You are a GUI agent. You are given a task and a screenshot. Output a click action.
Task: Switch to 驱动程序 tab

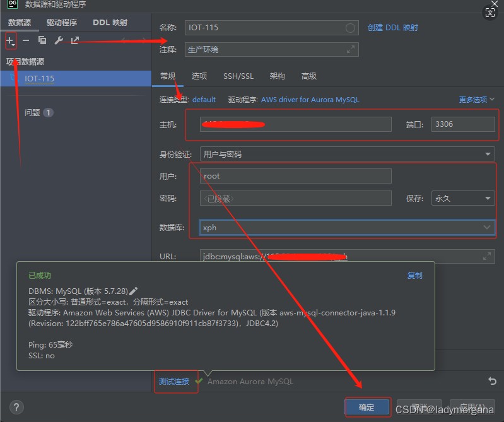(62, 23)
